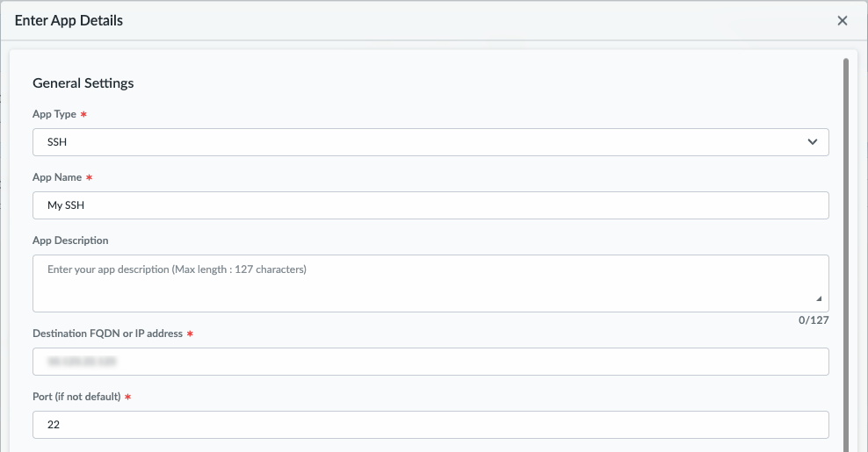Click the App Name label

point(57,177)
